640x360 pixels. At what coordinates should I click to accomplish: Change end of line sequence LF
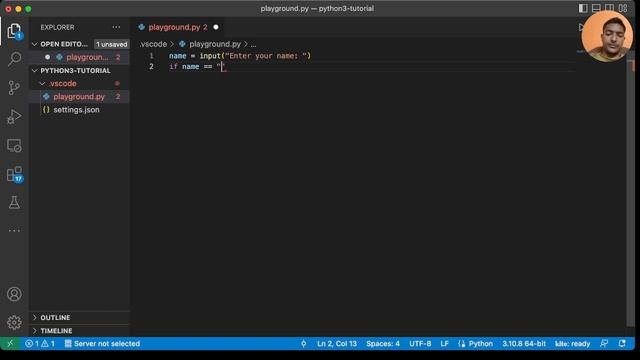tap(444, 344)
